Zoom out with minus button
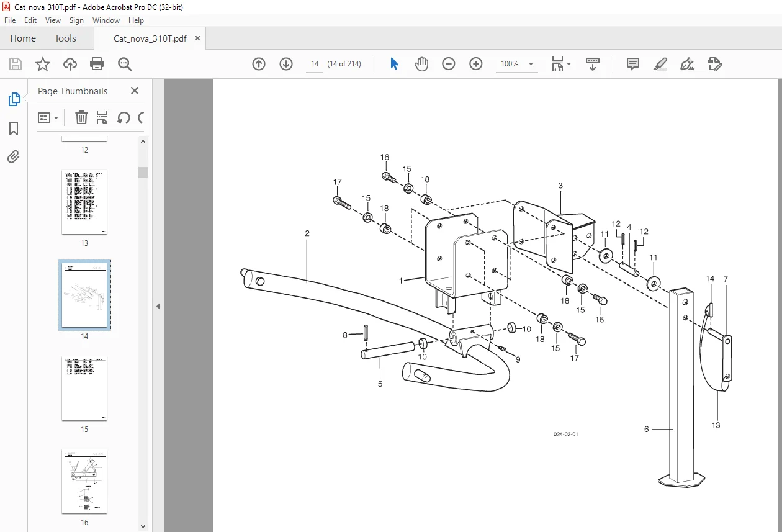Image resolution: width=782 pixels, height=532 pixels. coord(449,64)
